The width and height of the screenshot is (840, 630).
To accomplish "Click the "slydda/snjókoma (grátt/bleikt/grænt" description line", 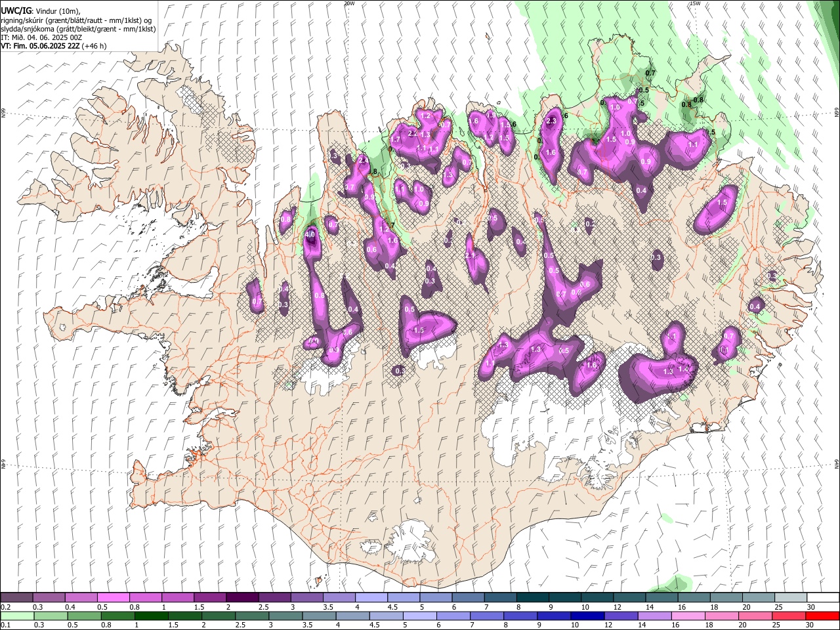I will [x=78, y=29].
